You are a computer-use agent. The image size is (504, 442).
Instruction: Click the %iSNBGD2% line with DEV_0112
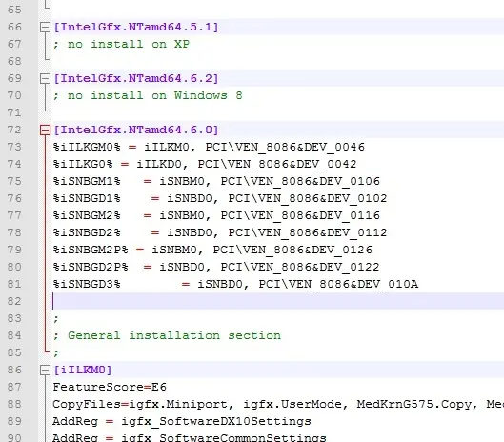tap(220, 232)
